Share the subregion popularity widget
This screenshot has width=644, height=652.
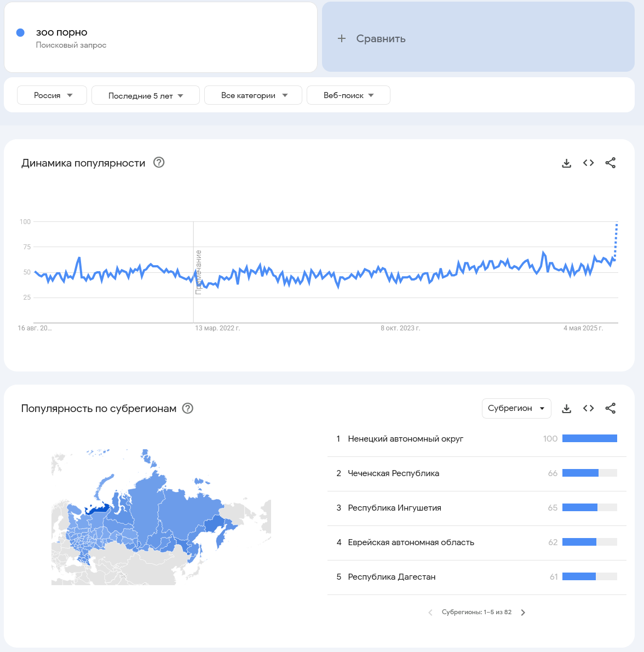(x=611, y=408)
